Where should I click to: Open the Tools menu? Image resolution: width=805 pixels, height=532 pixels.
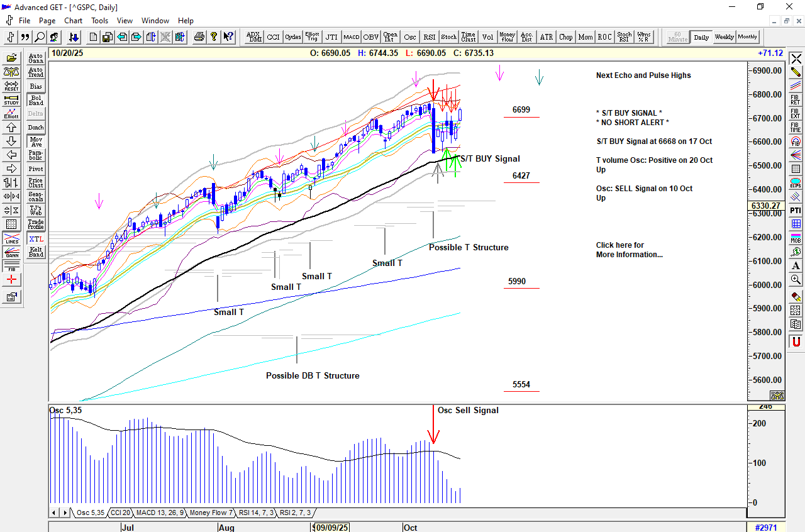[x=99, y=21]
